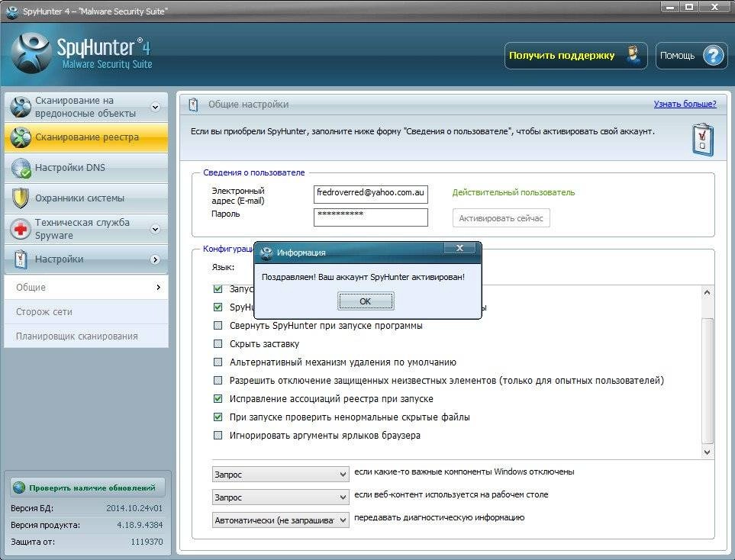The image size is (735, 560).
Task: Enable Игнорировать аргументы ярлыков браузера checkbox
Action: pos(218,435)
